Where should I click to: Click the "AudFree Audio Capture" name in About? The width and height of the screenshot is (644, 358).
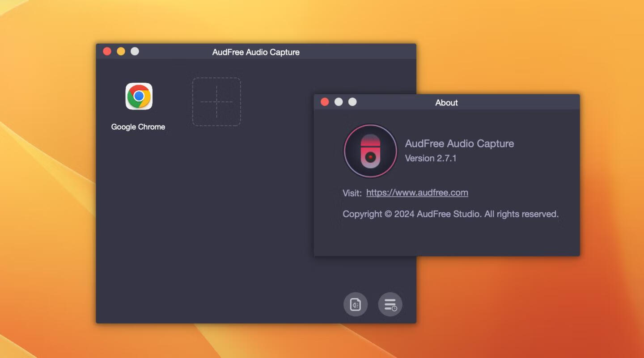click(459, 143)
